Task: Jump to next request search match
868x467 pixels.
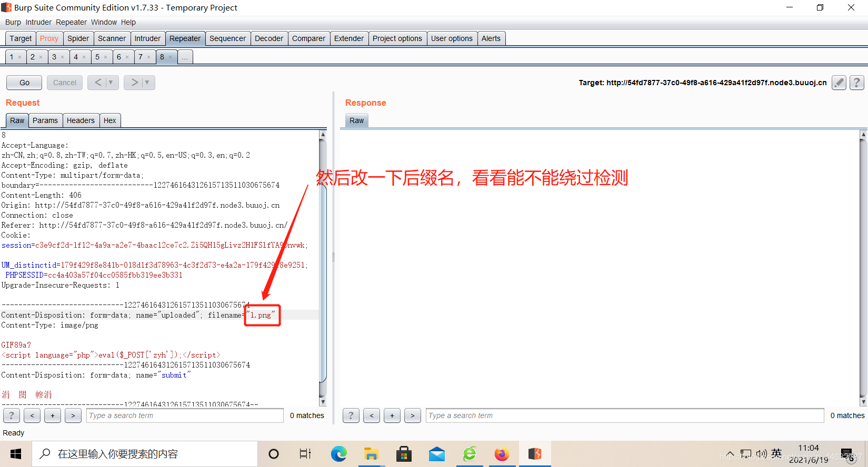Action: (x=73, y=415)
